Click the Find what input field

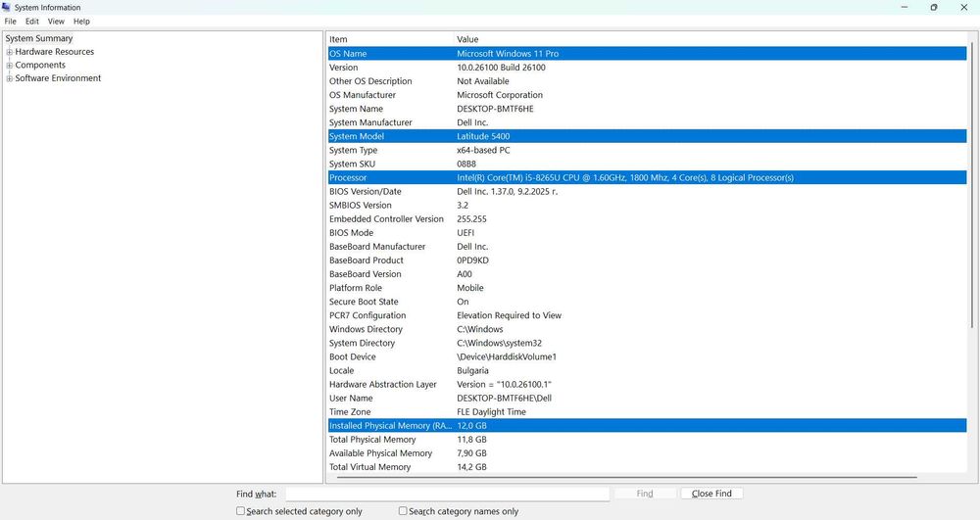coord(448,494)
